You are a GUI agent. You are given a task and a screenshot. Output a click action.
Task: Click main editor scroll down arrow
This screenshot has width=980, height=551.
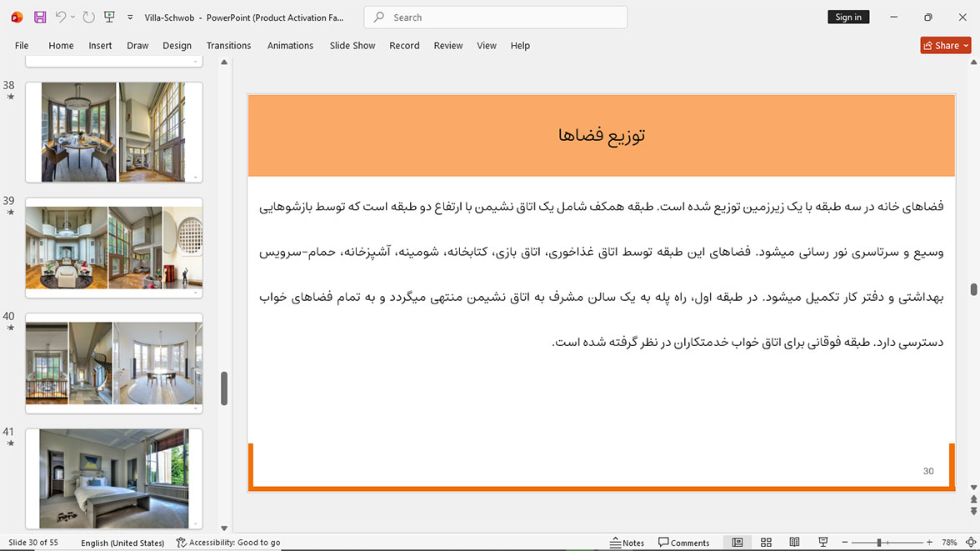[x=973, y=487]
